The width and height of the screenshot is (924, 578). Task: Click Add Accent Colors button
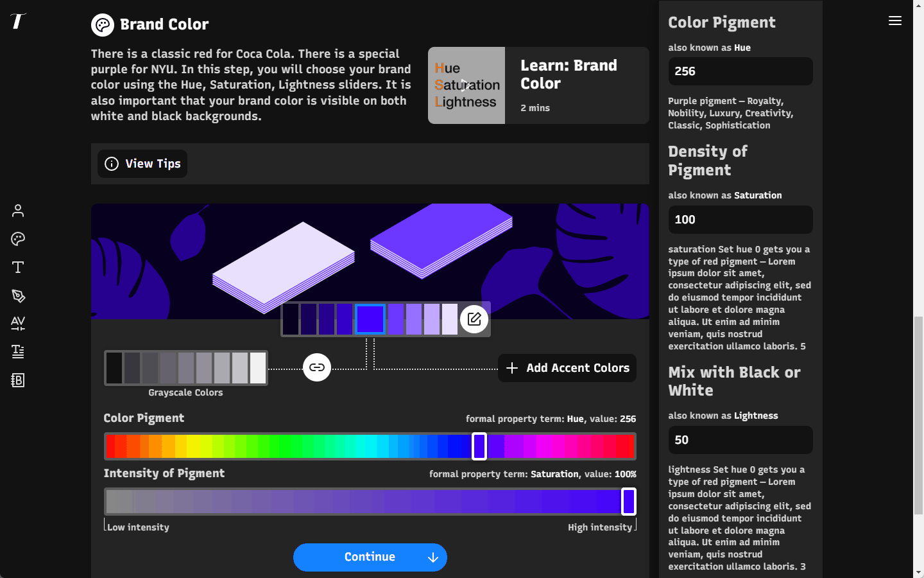point(567,368)
